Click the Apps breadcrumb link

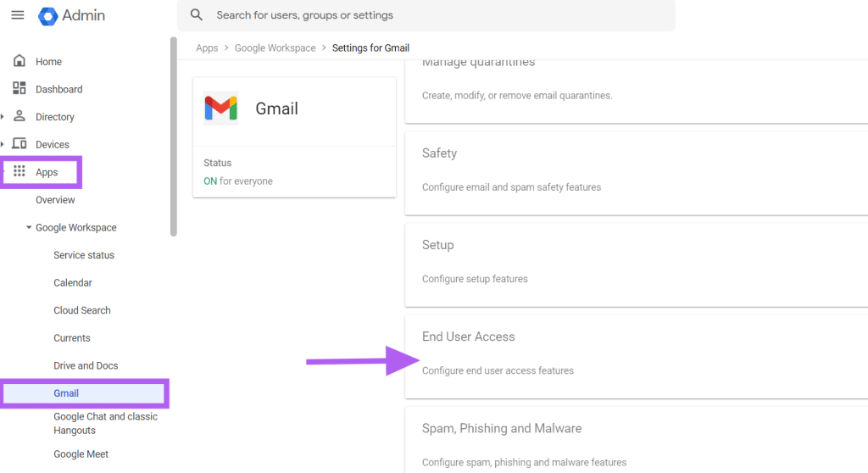[207, 47]
